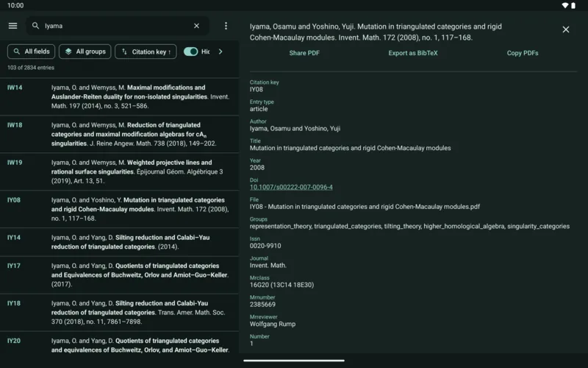Select entry IY08 Mutation in triangulated categories
Viewport: 588px width, 368px height.
(119, 209)
